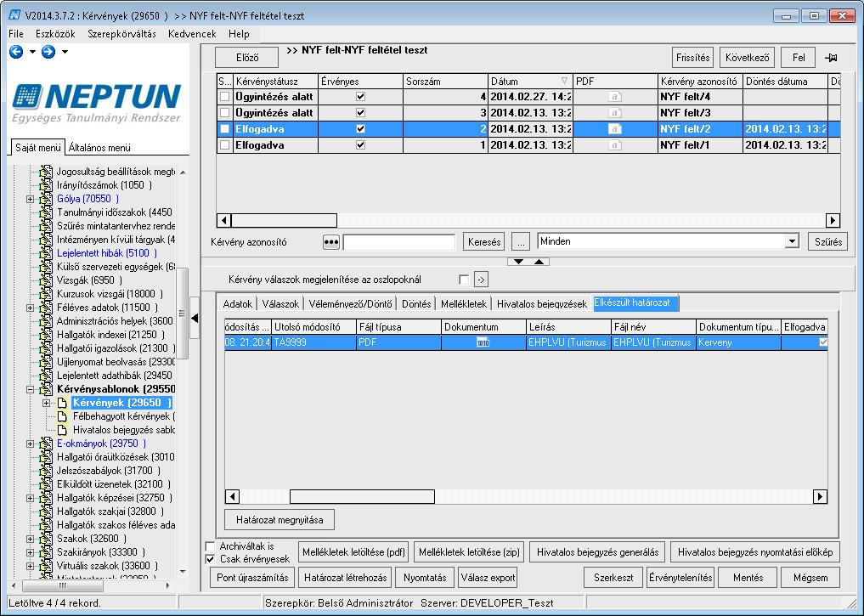Collapse the left menu with the black arrow
This screenshot has width=864, height=616.
[x=195, y=318]
